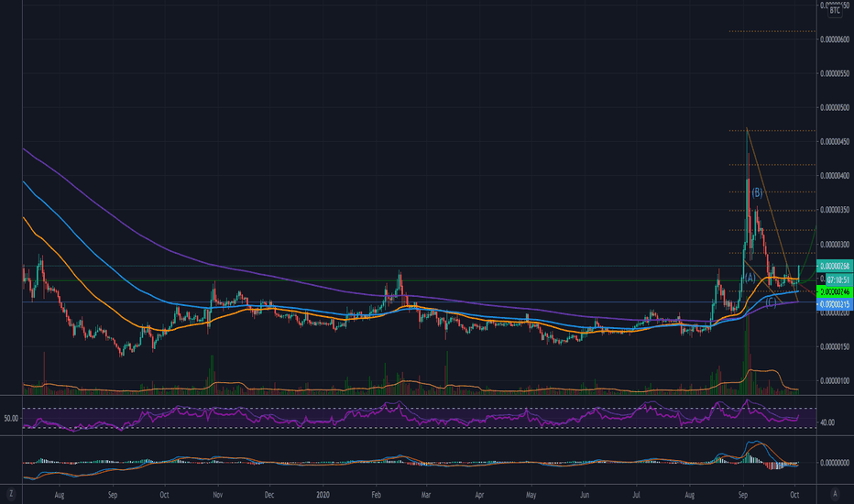Screen dimensions: 854x504
Task: Click the 2020 label on time axis
Action: (x=323, y=495)
